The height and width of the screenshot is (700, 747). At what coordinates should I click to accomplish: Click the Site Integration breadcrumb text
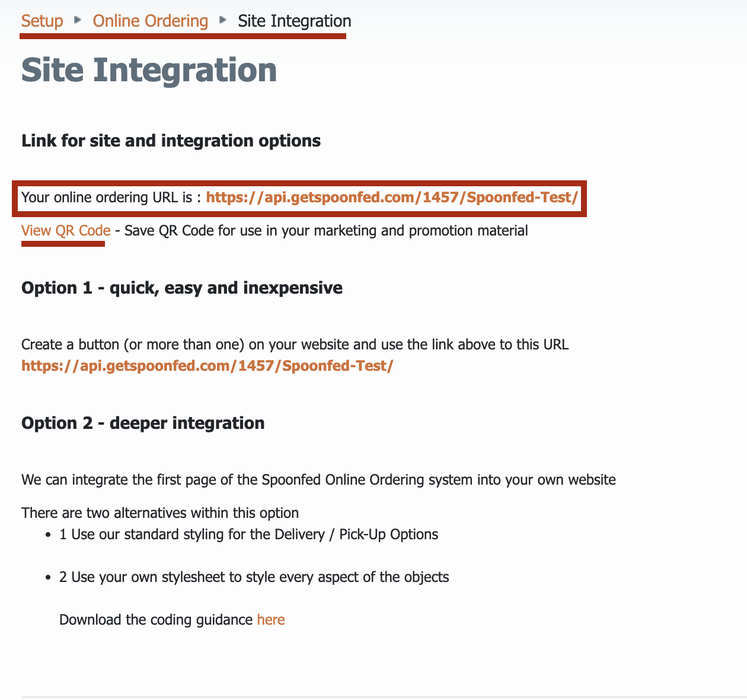point(295,21)
